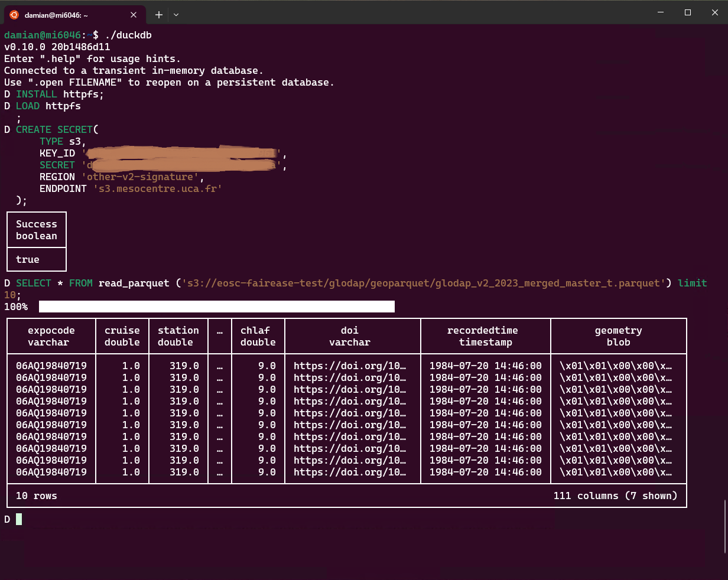Click the Ubuntu icon on the terminal tab
This screenshot has width=728, height=580.
(x=14, y=14)
